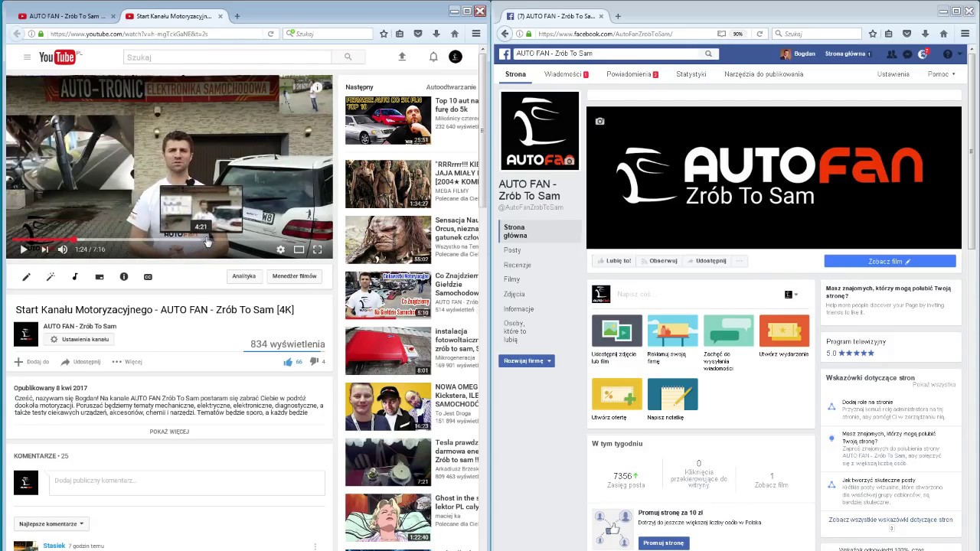Open the Facebook help question mark
980x551 pixels.
pyautogui.click(x=948, y=54)
